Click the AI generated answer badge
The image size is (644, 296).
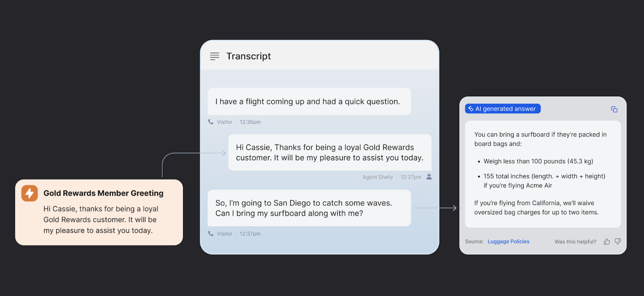click(503, 109)
